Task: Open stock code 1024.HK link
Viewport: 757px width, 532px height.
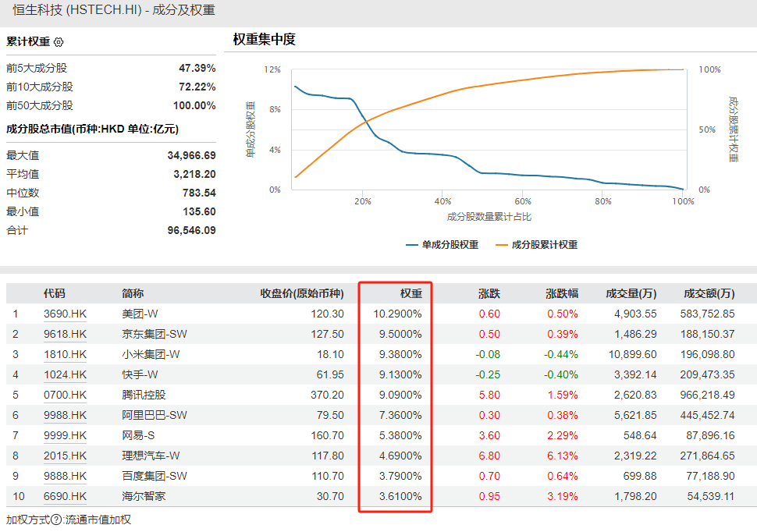Action: click(66, 374)
